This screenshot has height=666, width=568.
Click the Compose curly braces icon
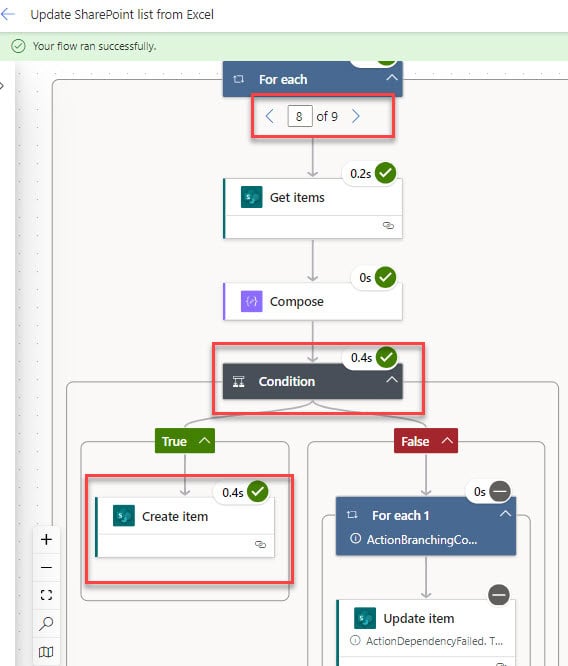pyautogui.click(x=252, y=302)
